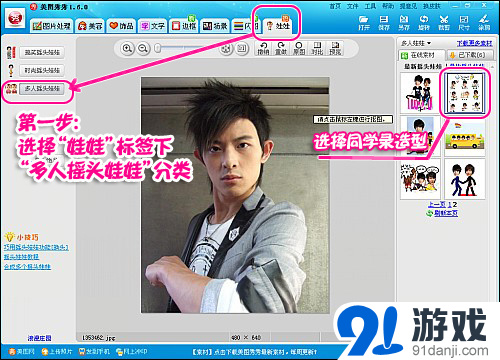
Task: Switch to the 已下载 tab
Action: click(470, 55)
